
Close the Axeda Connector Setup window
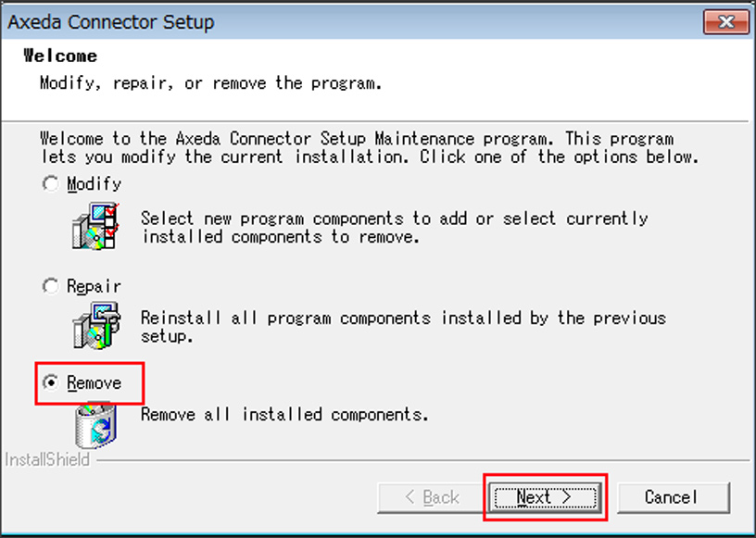tap(726, 21)
